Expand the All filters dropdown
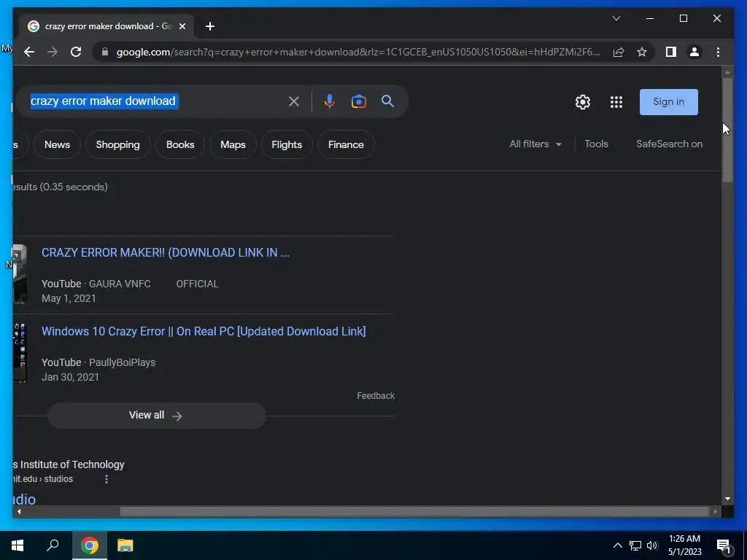The image size is (747, 560). 535,144
